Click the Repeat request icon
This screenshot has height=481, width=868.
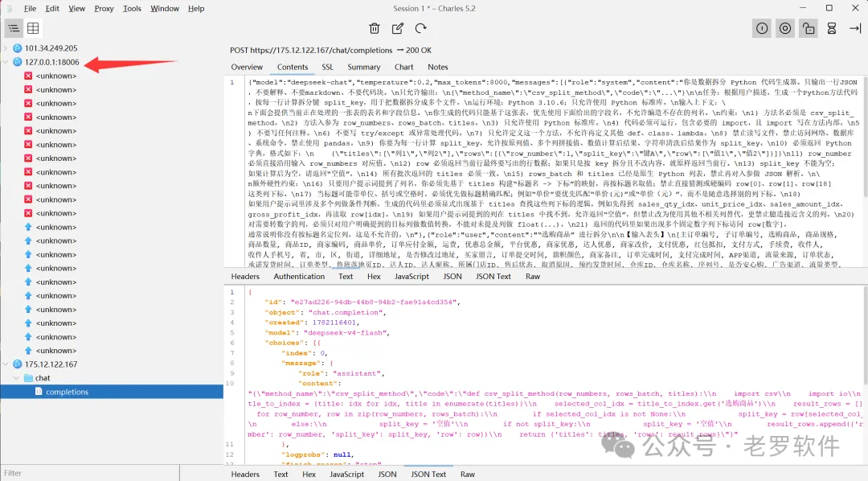click(x=420, y=28)
